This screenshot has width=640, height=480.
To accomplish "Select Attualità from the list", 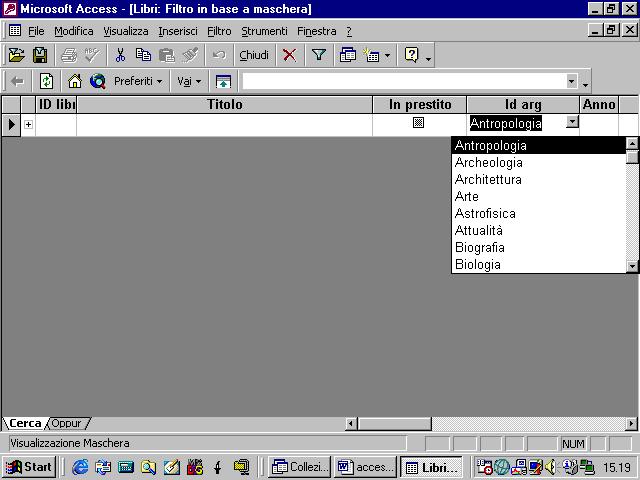I will (x=539, y=231).
